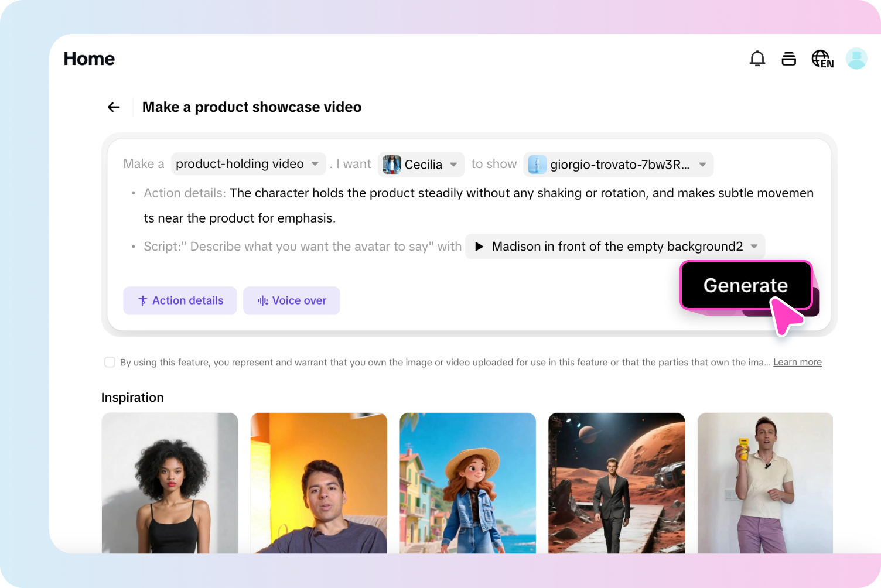
Task: Open the profile avatar menu
Action: pyautogui.click(x=856, y=59)
